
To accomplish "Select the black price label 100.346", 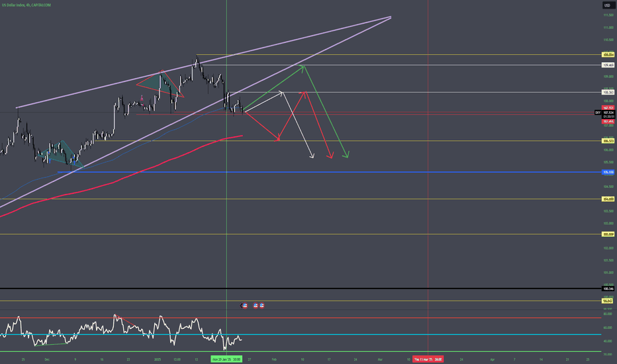I will (x=608, y=289).
